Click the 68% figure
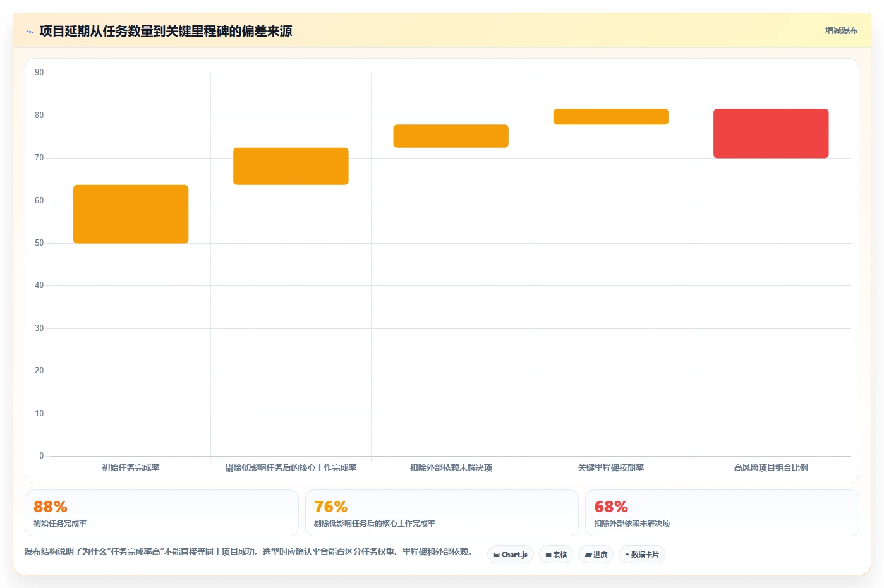This screenshot has height=588, width=884. [611, 507]
